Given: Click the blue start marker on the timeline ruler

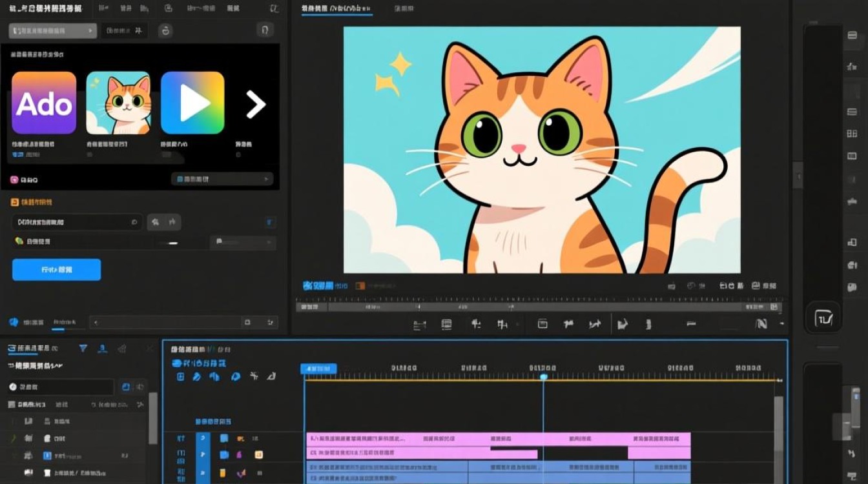Looking at the screenshot, I should tap(318, 368).
